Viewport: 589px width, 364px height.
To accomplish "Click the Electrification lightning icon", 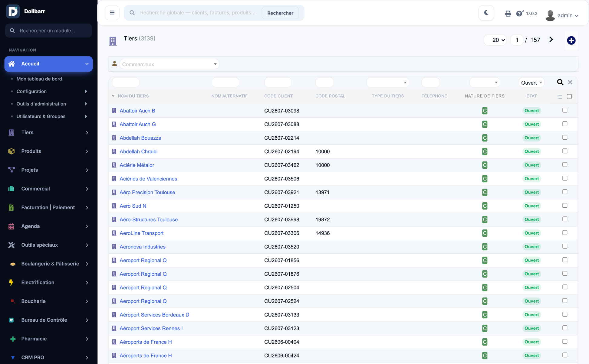I will tap(12, 282).
